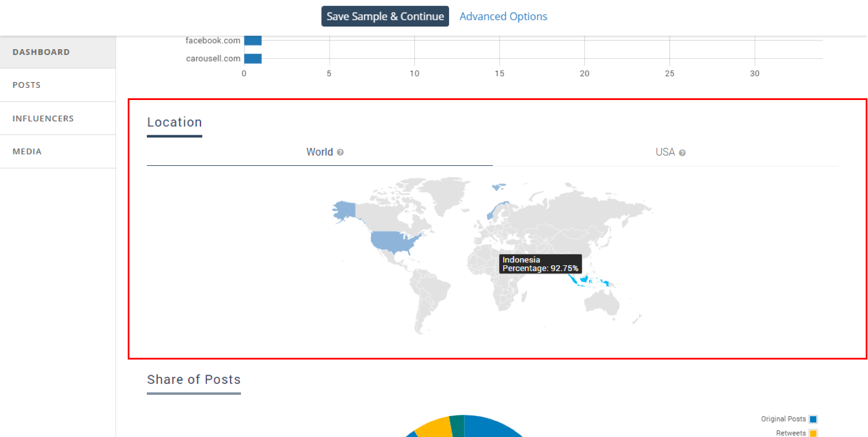Click facebook.com chart label
The image size is (868, 437).
(x=213, y=40)
